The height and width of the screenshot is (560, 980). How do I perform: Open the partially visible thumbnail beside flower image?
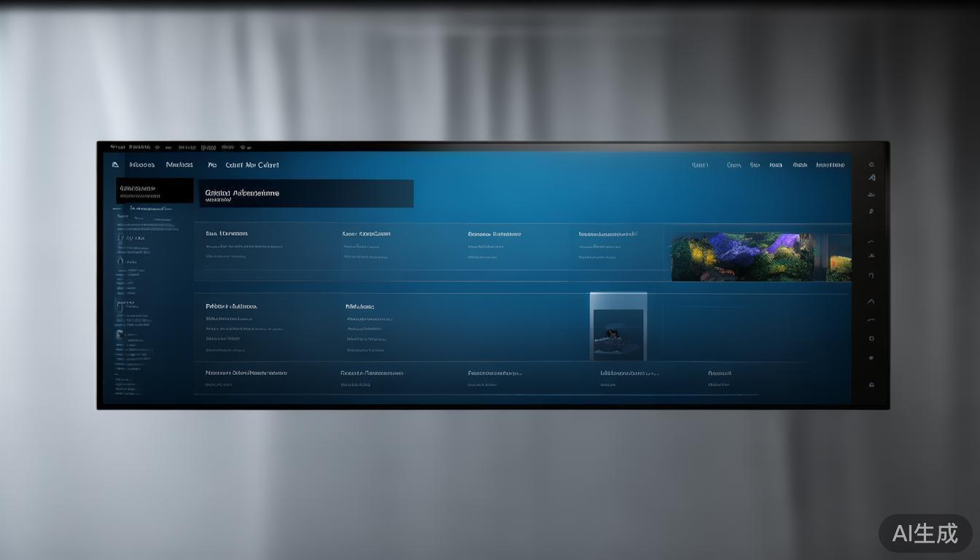pos(839,257)
